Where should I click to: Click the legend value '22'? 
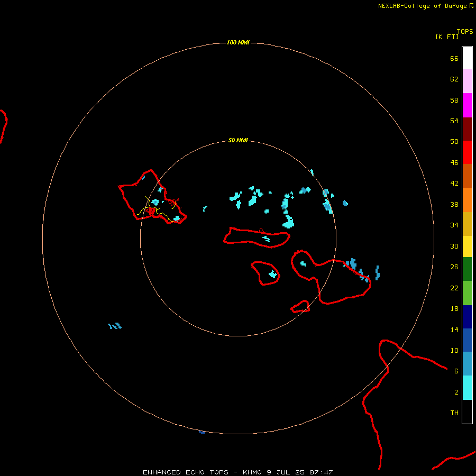pos(454,288)
